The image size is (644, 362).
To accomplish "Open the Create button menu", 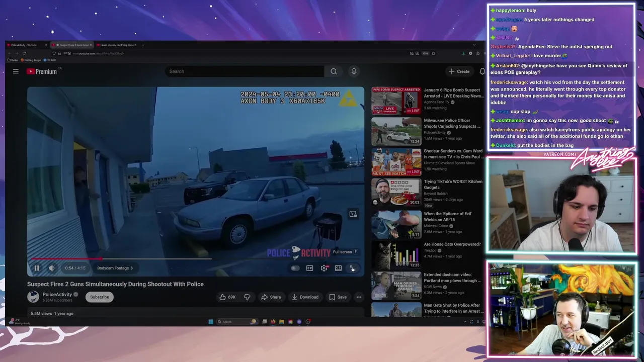I will tap(459, 71).
